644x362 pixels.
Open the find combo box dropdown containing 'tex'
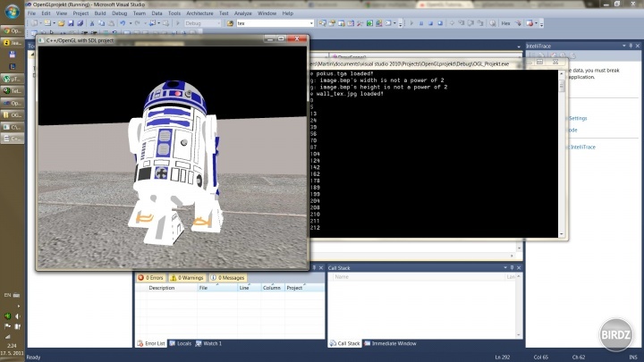(311, 23)
